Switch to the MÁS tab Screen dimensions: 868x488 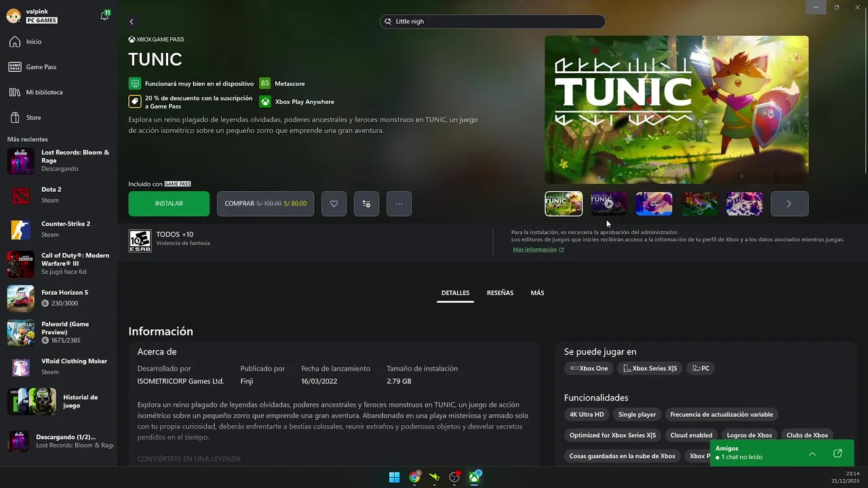(537, 293)
